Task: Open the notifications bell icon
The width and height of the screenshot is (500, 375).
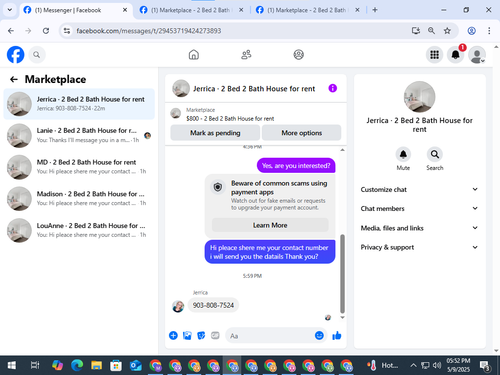Action: click(455, 55)
